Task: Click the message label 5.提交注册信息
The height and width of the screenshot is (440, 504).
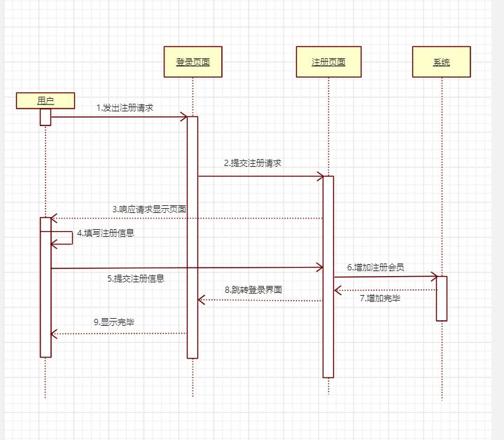Action: (x=136, y=279)
